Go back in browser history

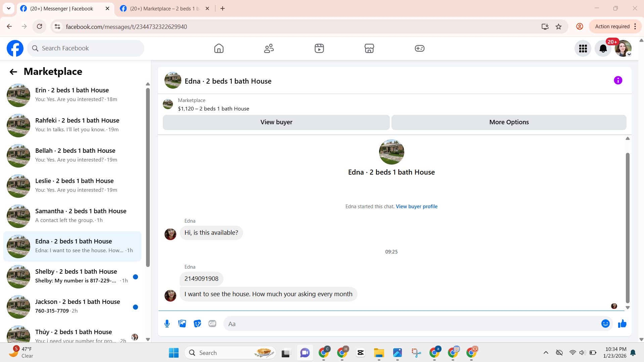coord(9,27)
